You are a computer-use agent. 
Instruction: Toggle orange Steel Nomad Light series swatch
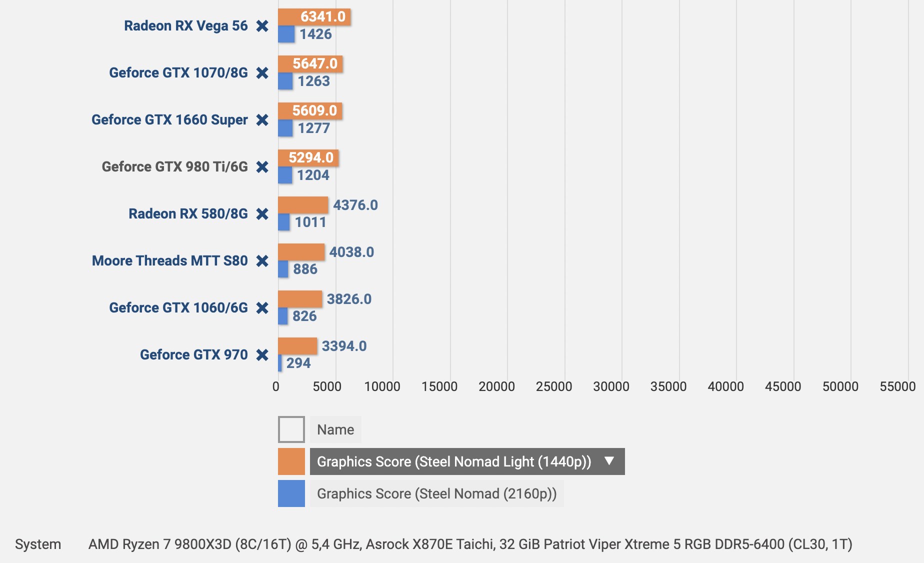(x=291, y=461)
